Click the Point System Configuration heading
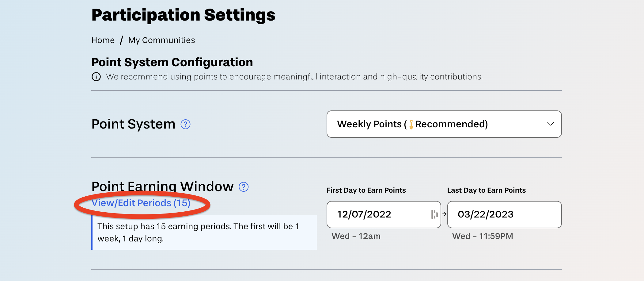 coord(172,62)
